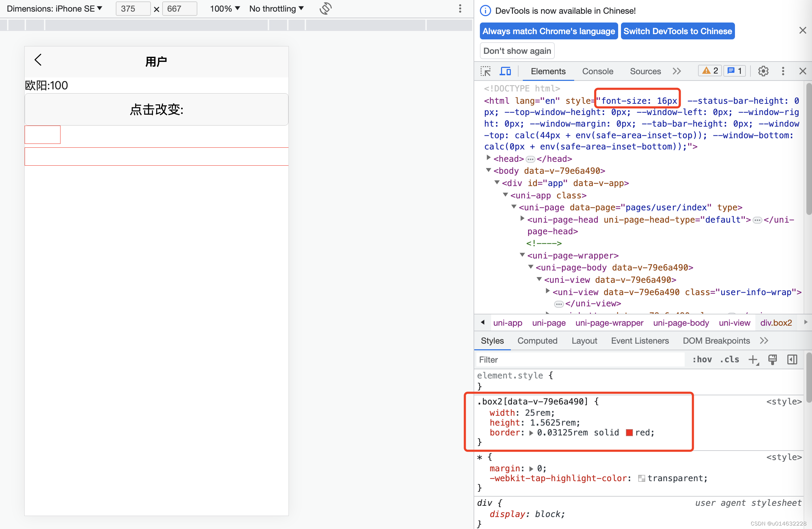Activate the inspect element picker icon
The width and height of the screenshot is (812, 529).
tap(486, 71)
